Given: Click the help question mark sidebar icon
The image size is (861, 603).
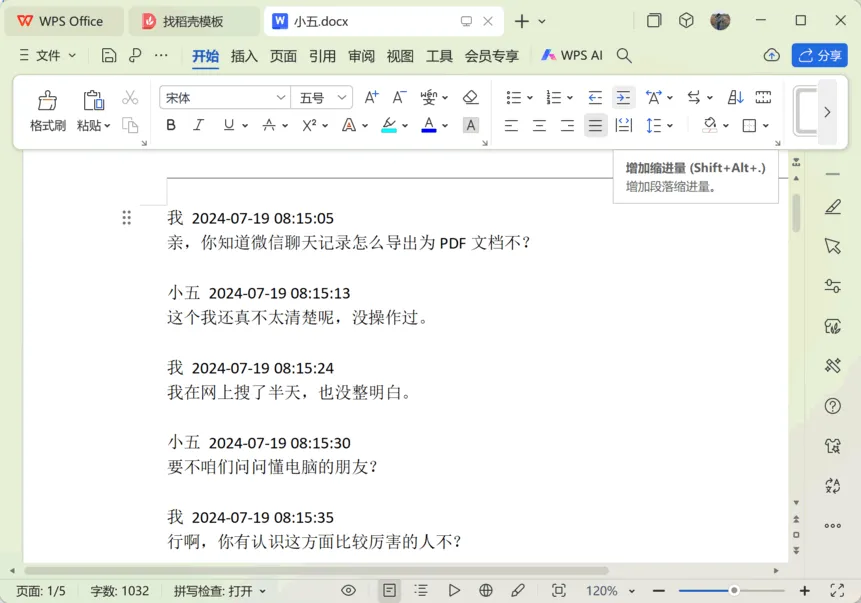Looking at the screenshot, I should coord(832,406).
